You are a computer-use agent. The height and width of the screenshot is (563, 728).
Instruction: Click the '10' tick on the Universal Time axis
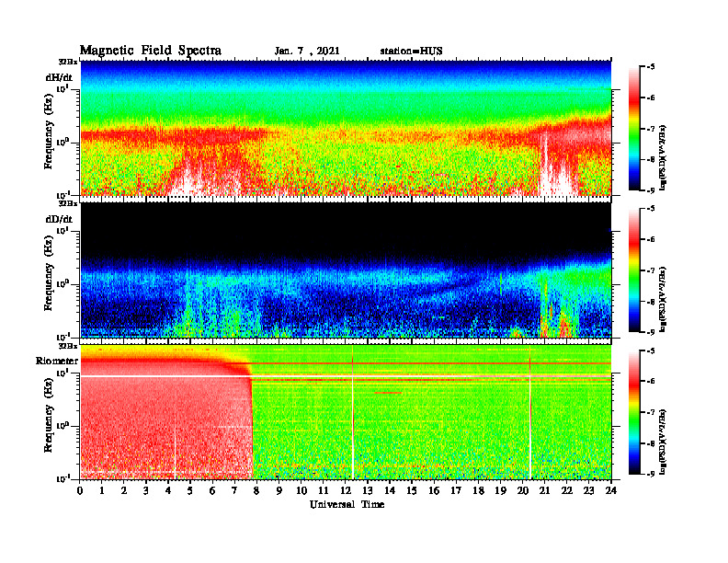(301, 490)
